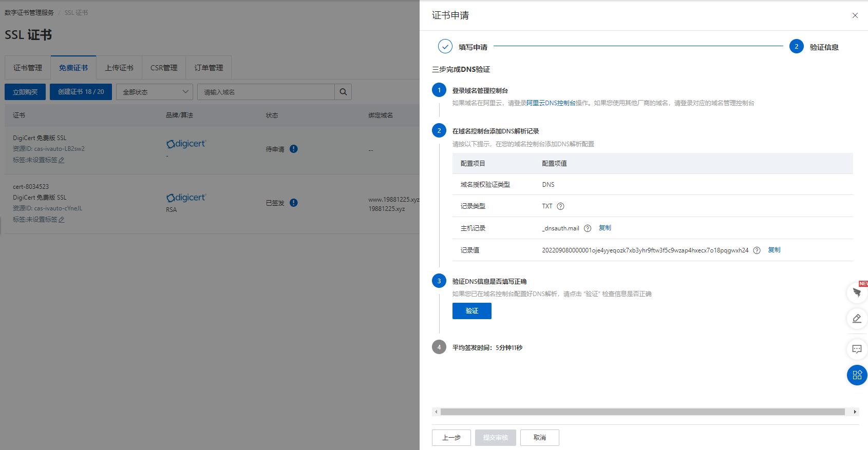Copy the host record via 复制 link
This screenshot has height=450, width=868.
[605, 228]
